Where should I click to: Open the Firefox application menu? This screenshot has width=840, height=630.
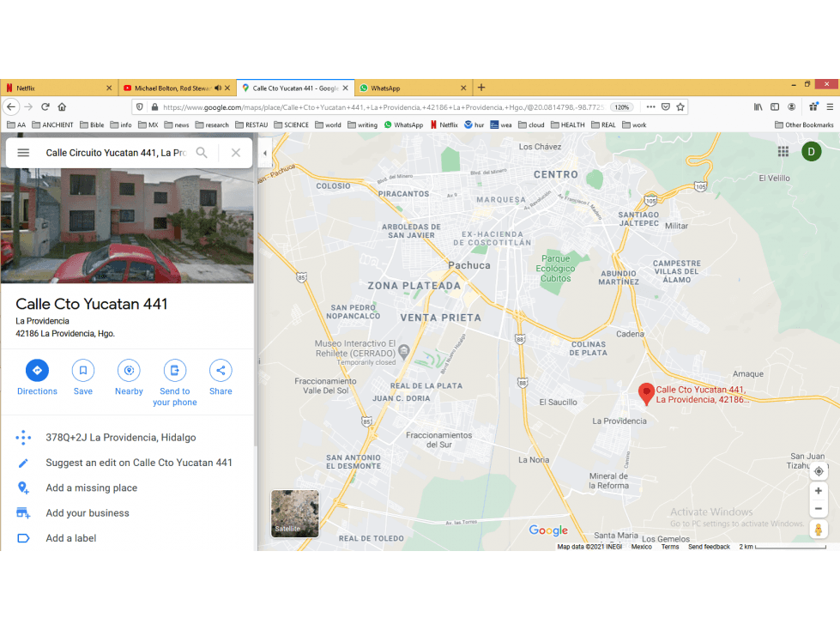pos(830,107)
